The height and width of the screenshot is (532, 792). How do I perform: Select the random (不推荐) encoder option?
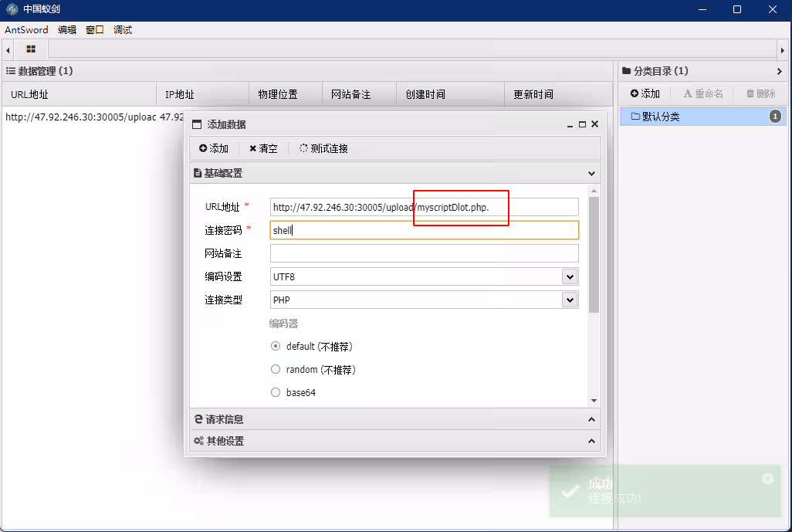276,369
